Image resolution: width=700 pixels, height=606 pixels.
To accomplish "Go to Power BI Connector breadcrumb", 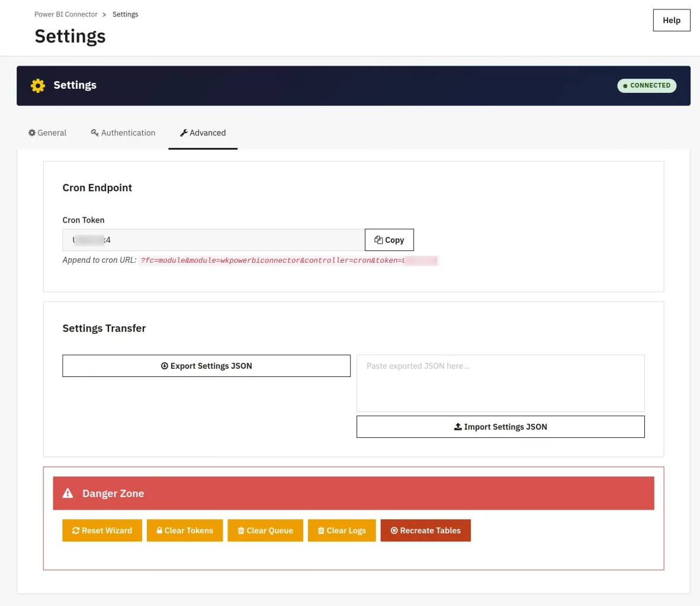I will coord(66,14).
